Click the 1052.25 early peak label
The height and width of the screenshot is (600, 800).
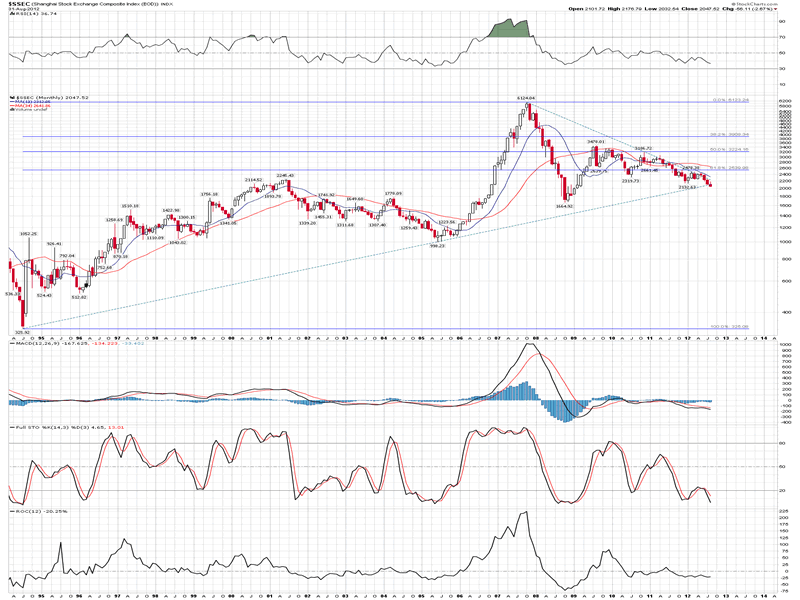click(x=28, y=234)
